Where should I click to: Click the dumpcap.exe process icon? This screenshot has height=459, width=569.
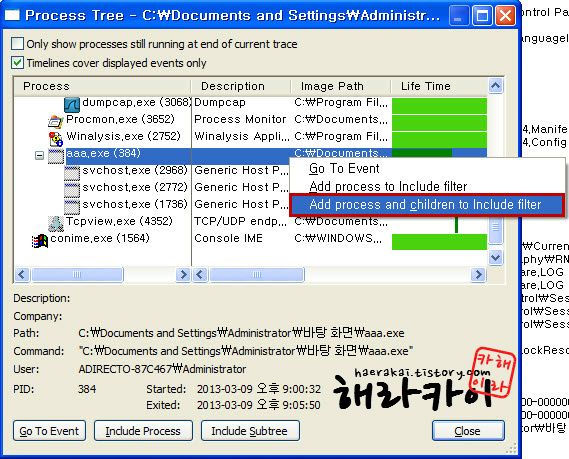coord(72,104)
